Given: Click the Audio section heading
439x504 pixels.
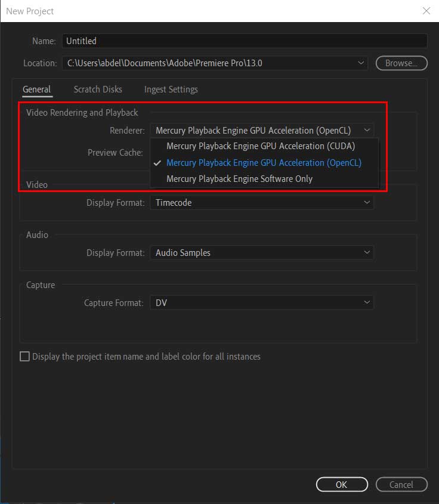Looking at the screenshot, I should (x=38, y=235).
